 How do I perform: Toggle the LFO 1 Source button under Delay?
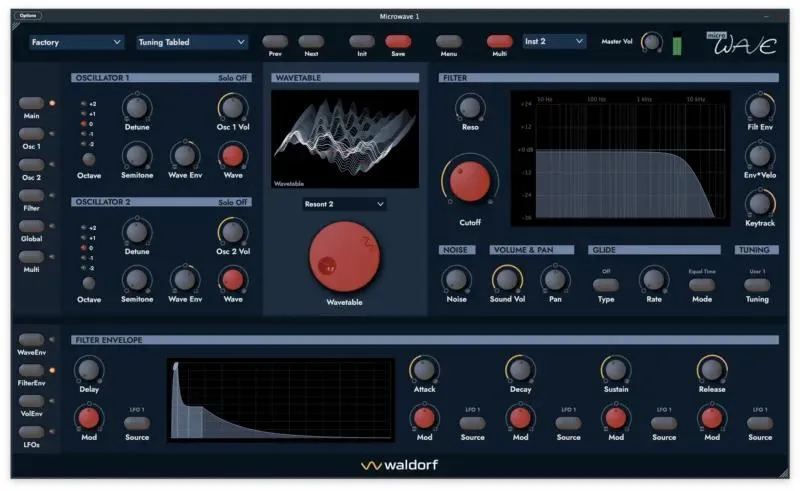[x=137, y=423]
